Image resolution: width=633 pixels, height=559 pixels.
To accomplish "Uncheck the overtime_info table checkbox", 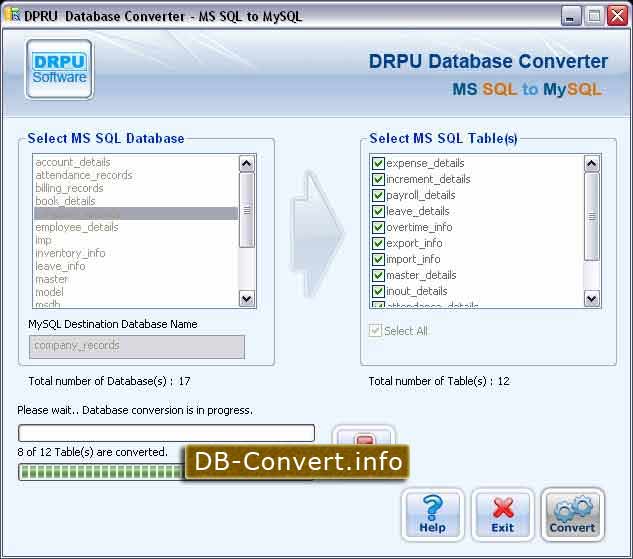I will 378,227.
